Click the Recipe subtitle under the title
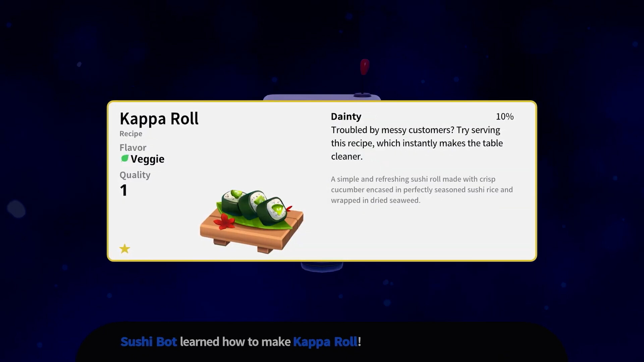Viewport: 644px width, 362px height. [x=131, y=134]
